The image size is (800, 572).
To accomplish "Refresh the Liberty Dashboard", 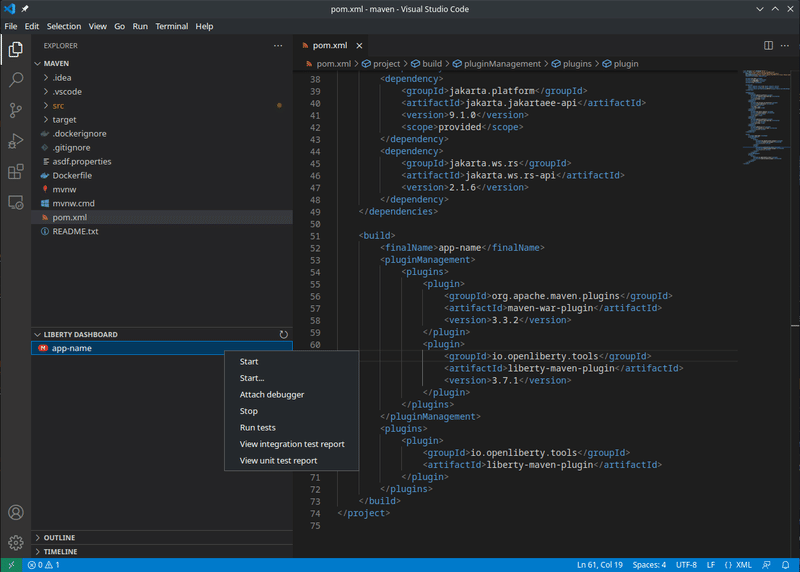I will 284,334.
